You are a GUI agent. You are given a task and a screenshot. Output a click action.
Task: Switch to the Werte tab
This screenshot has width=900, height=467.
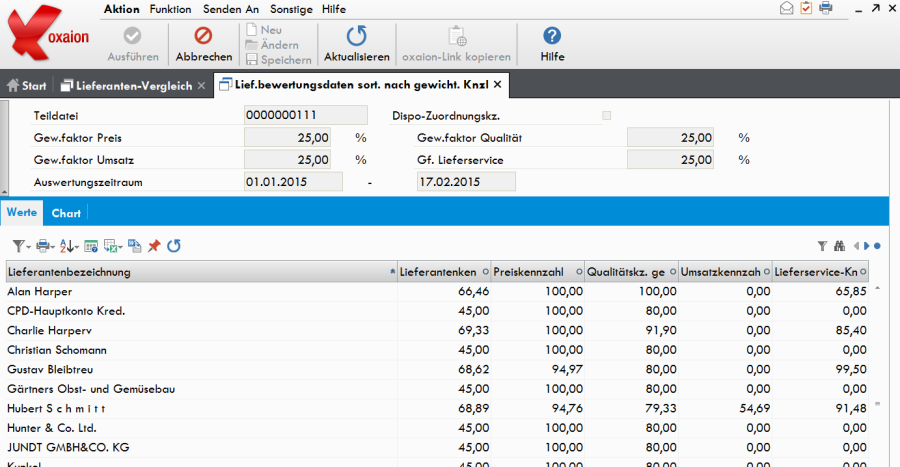pos(22,212)
